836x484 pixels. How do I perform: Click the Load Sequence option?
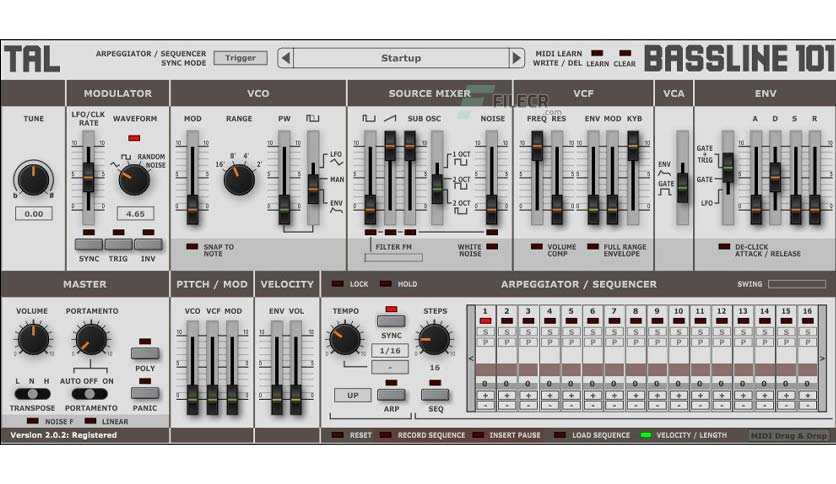tap(600, 435)
